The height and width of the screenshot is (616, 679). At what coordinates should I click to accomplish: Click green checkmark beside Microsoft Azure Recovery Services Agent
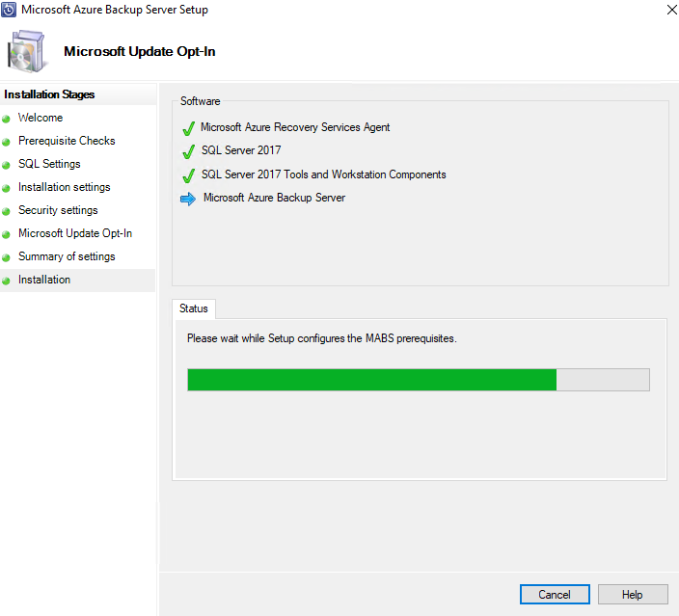tap(188, 128)
